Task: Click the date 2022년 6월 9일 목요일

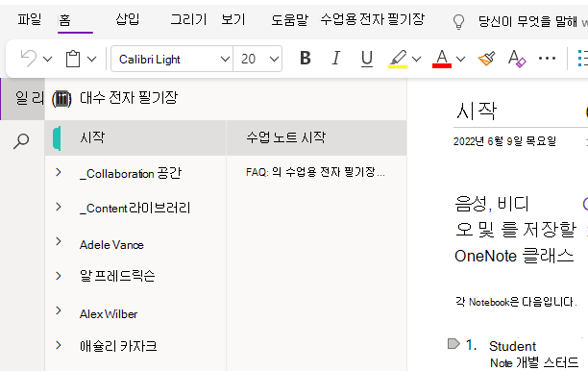Action: click(504, 141)
